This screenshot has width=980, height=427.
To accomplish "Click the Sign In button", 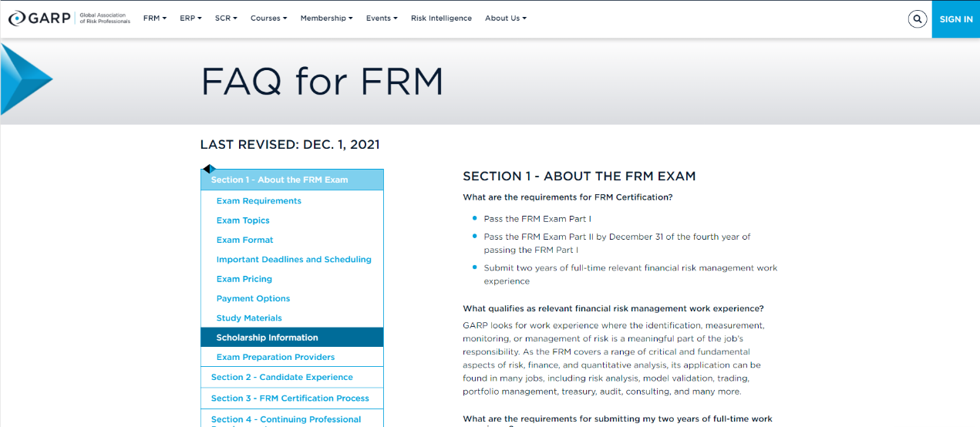I will coord(955,19).
